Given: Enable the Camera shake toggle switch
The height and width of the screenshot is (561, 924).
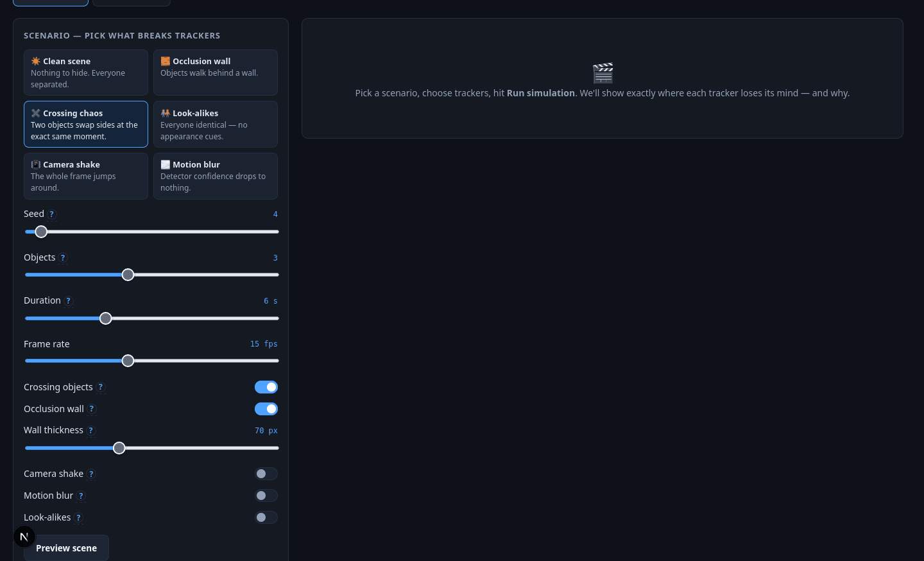Looking at the screenshot, I should (x=266, y=474).
